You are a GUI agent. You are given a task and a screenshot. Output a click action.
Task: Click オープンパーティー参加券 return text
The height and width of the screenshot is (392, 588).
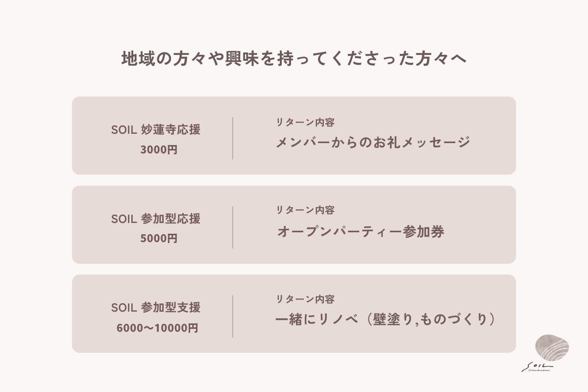pos(361,231)
